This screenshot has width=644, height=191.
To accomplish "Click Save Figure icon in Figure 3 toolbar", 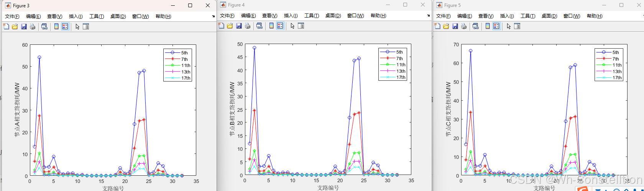I will point(24,26).
